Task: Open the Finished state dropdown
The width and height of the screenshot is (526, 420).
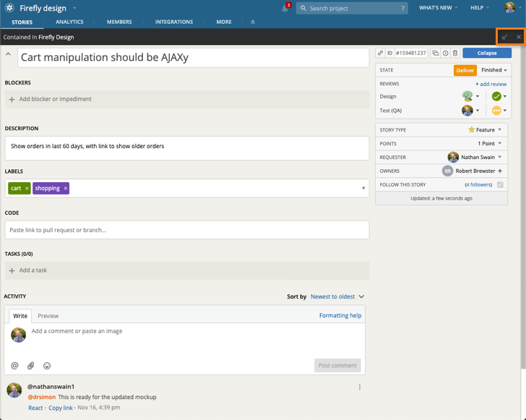Action: (495, 70)
